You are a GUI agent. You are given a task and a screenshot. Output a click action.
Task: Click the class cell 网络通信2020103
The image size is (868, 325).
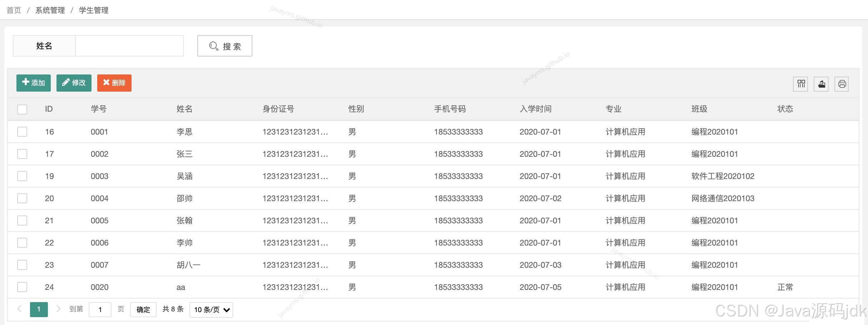(723, 198)
